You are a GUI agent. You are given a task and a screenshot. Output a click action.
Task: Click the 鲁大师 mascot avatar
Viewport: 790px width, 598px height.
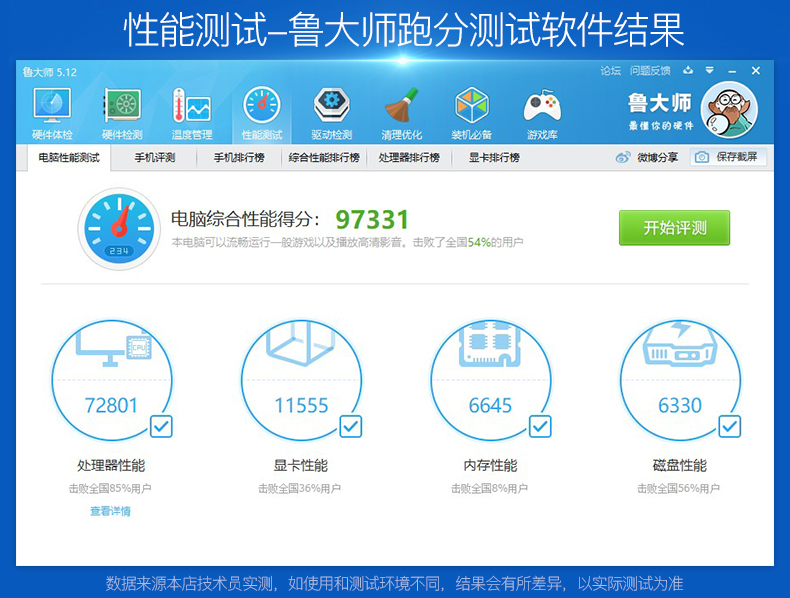point(729,110)
